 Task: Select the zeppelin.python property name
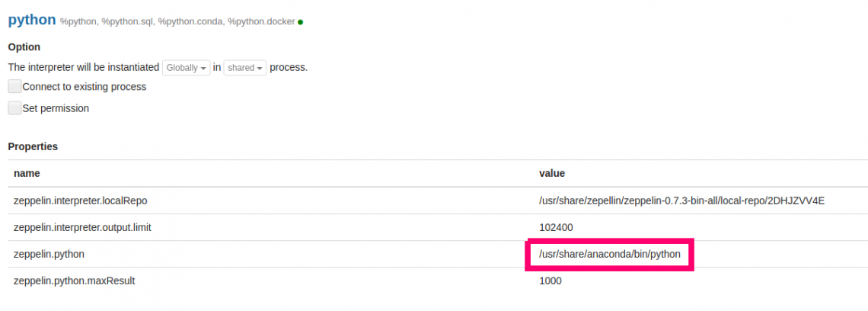(x=49, y=254)
